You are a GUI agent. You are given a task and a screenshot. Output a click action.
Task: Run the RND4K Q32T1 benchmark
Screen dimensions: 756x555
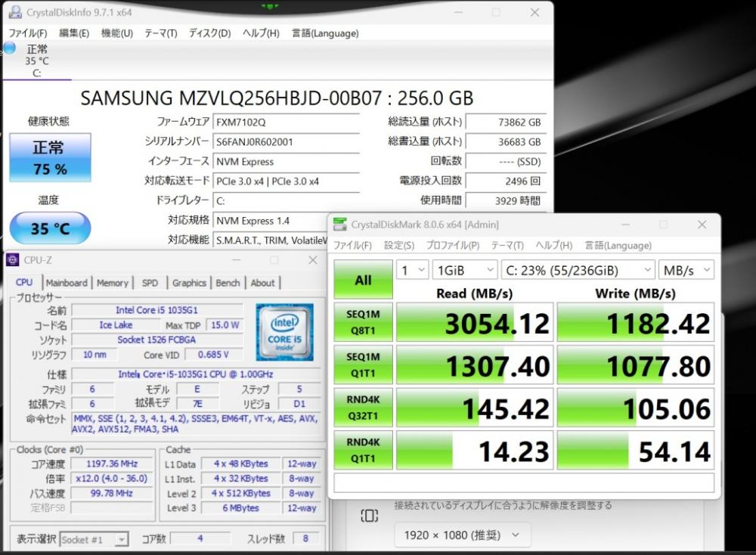click(x=363, y=408)
